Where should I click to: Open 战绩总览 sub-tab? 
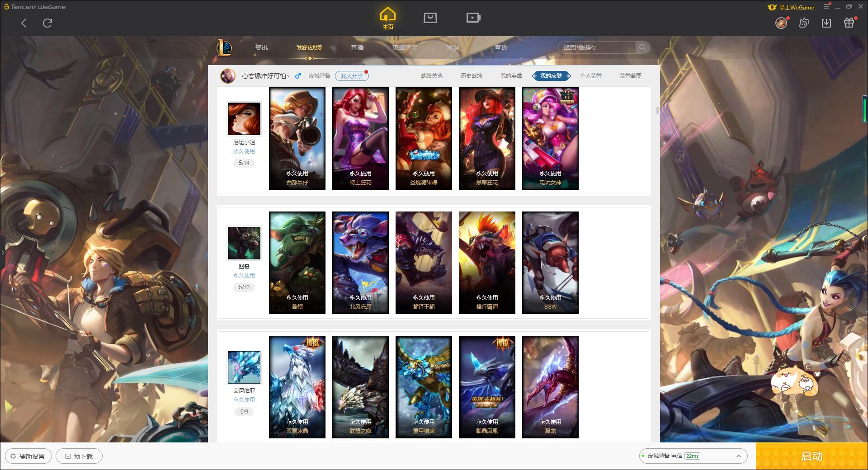(432, 76)
